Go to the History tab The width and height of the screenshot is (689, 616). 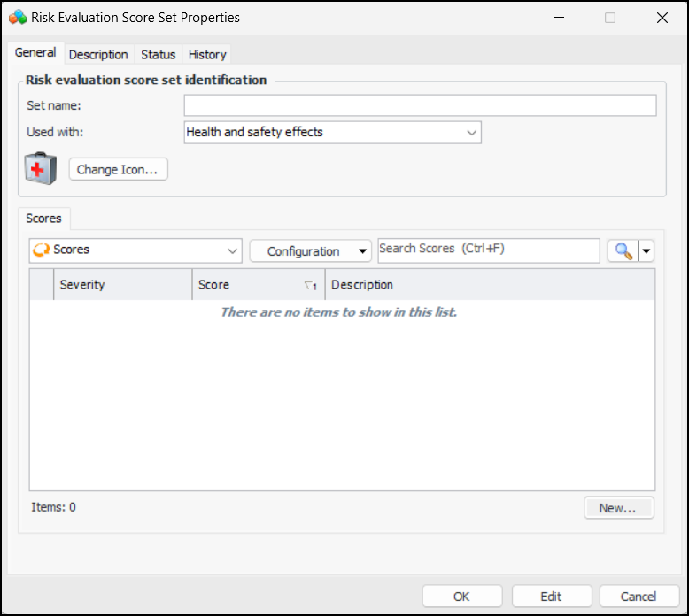[x=207, y=54]
